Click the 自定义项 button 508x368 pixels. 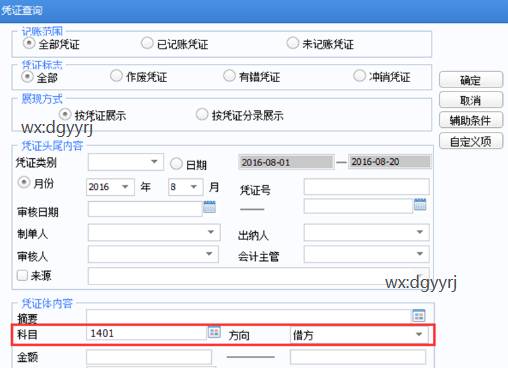coord(470,141)
